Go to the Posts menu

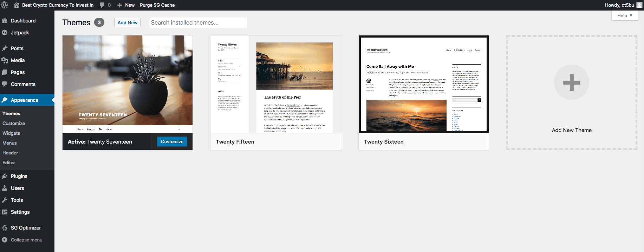17,48
